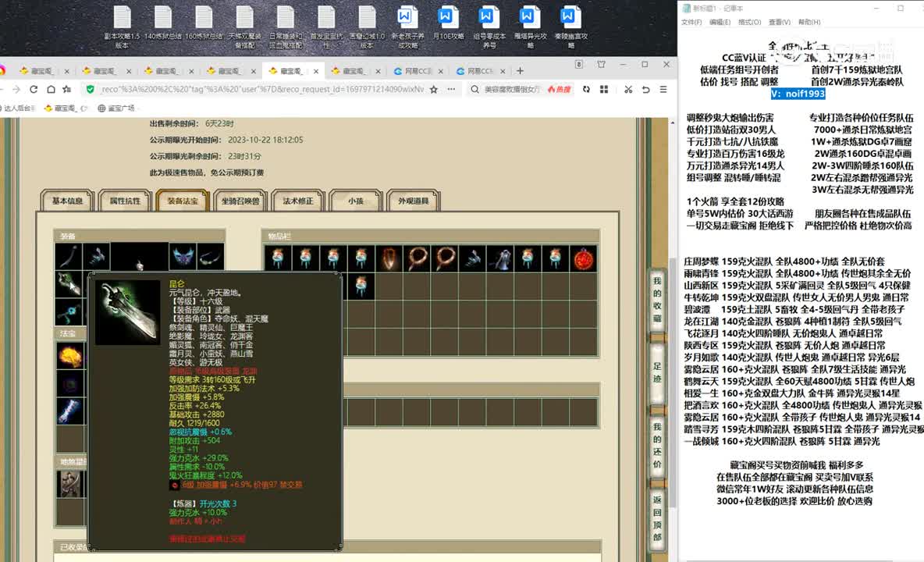The image size is (924, 562).
Task: Click the search magnifier icon
Action: [x=475, y=89]
